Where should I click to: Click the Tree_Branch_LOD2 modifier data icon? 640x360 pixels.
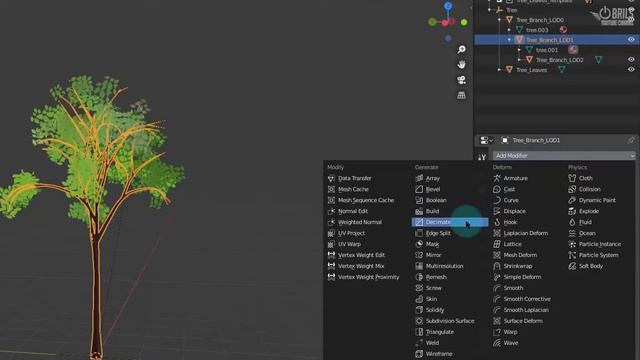click(x=598, y=60)
